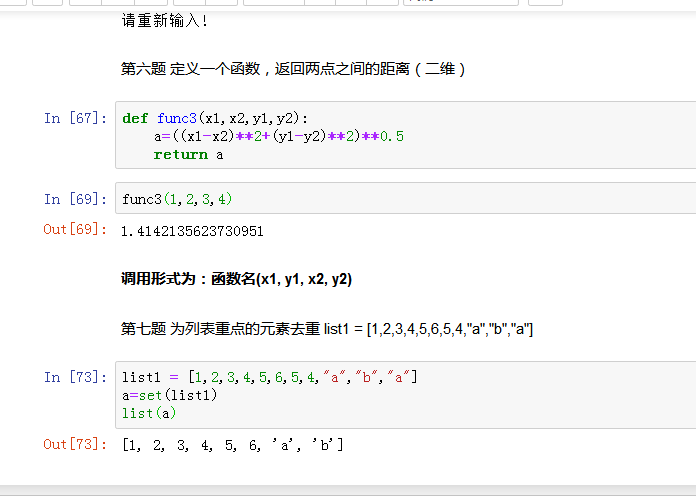Click the distance formula line with **0.5
The width and height of the screenshot is (696, 497).
click(278, 136)
